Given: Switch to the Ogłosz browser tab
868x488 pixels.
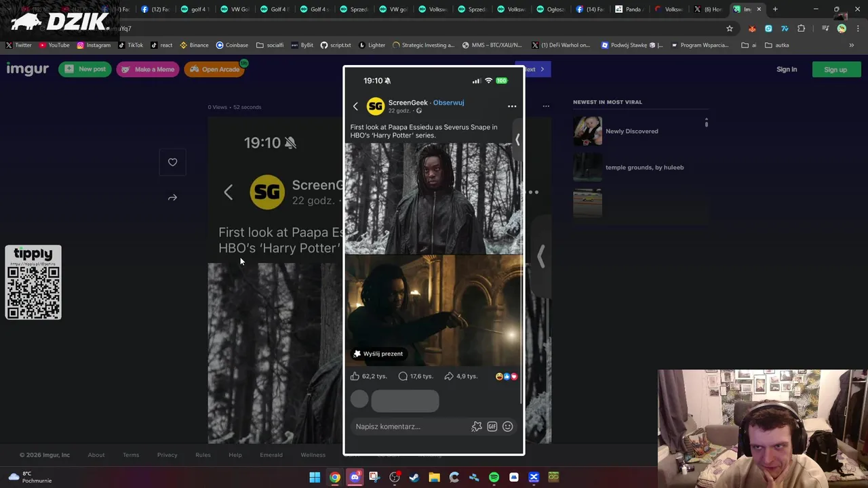Looking at the screenshot, I should (x=549, y=9).
